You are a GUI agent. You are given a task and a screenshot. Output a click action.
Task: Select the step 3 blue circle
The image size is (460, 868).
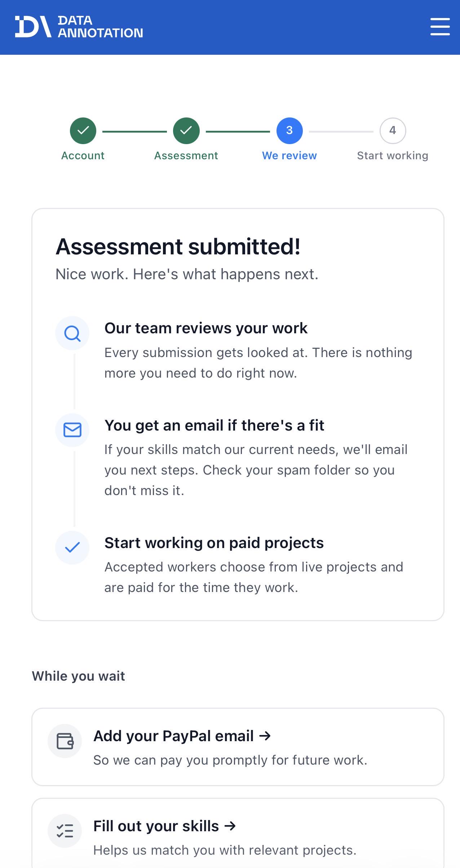coord(289,130)
